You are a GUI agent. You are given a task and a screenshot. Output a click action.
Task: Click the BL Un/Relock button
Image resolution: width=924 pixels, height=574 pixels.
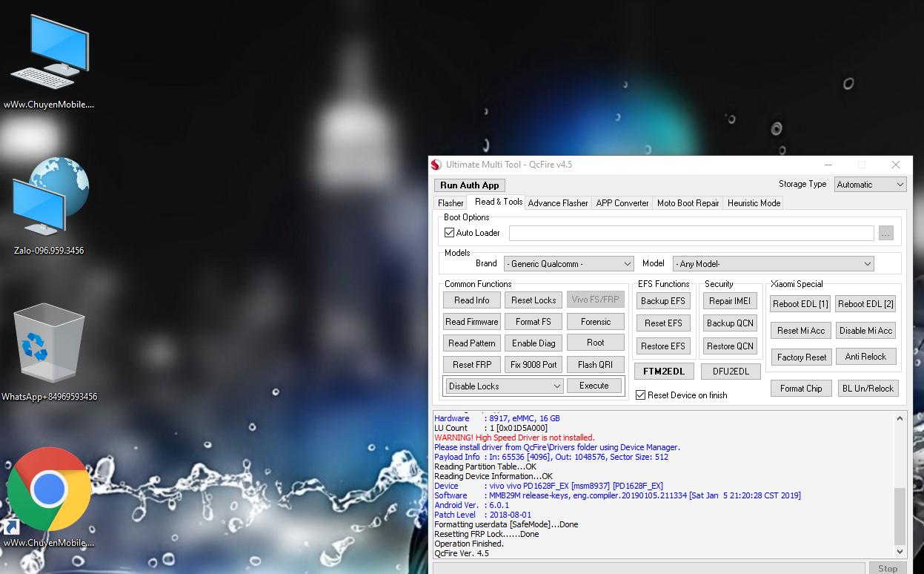tap(868, 389)
